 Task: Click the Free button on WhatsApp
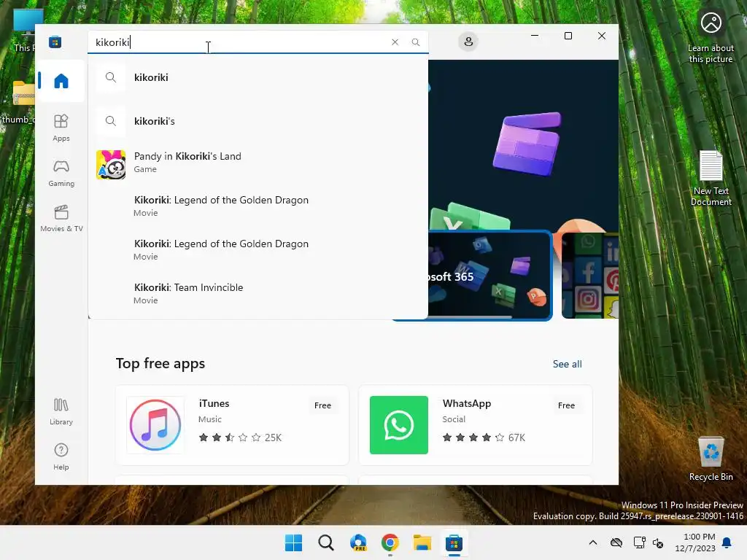(x=566, y=405)
